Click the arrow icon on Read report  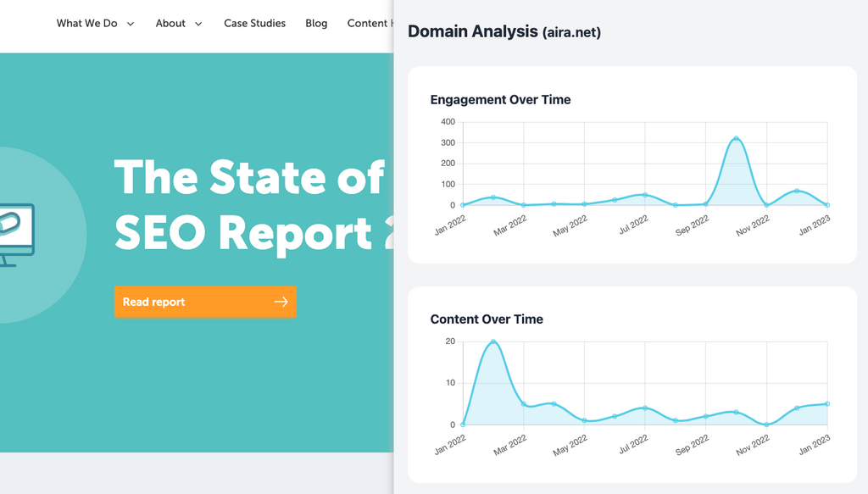281,302
